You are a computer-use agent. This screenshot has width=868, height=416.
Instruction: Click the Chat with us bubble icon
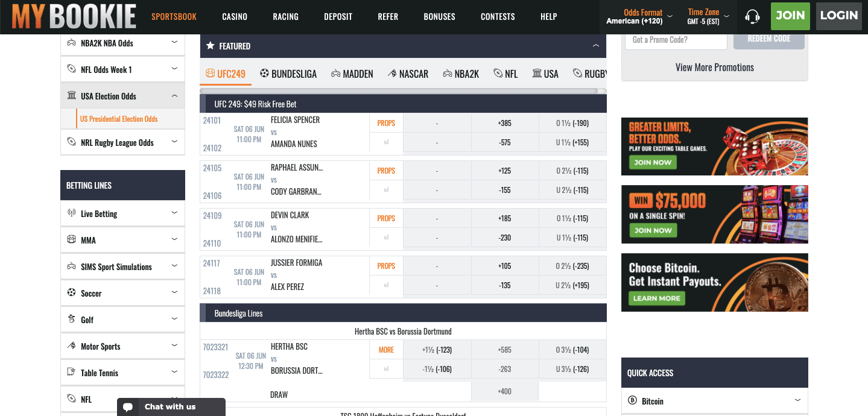pos(128,407)
